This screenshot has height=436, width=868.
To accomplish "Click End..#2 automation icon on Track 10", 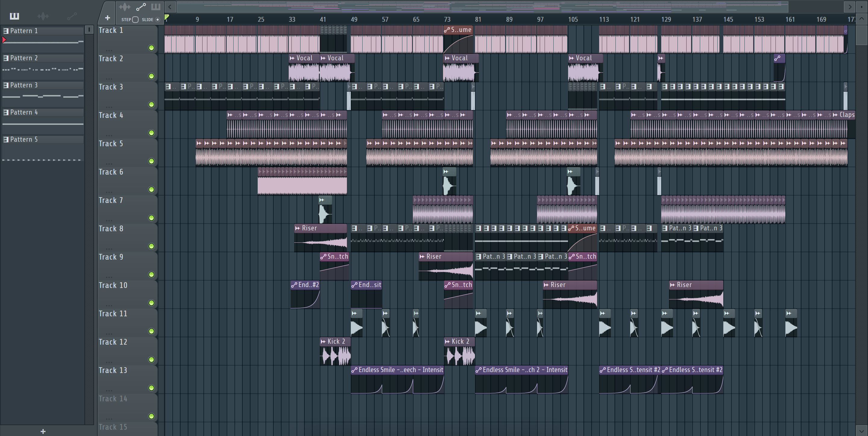I will [294, 285].
